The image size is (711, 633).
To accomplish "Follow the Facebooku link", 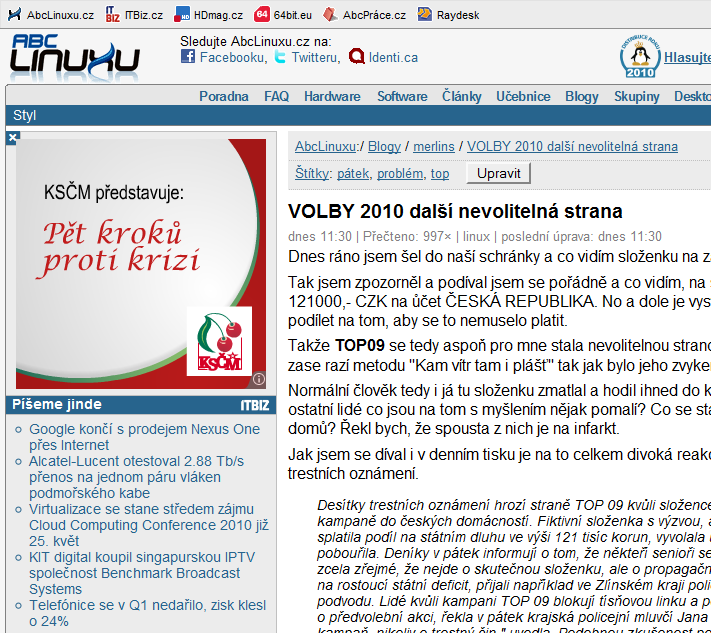I will point(233,58).
